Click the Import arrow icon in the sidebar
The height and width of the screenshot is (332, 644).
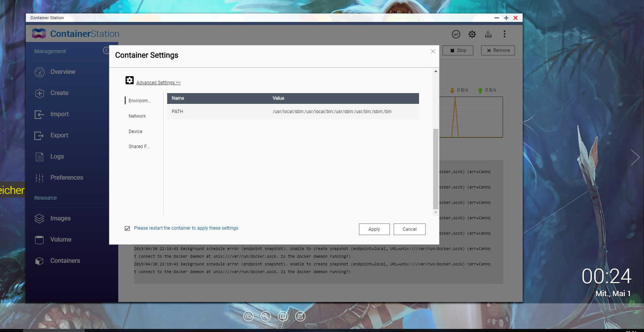pos(39,114)
